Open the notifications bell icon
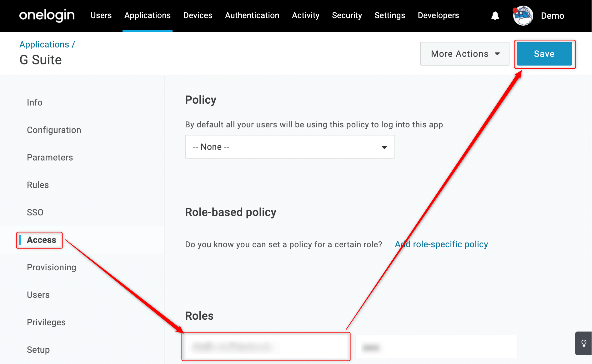 coord(495,16)
